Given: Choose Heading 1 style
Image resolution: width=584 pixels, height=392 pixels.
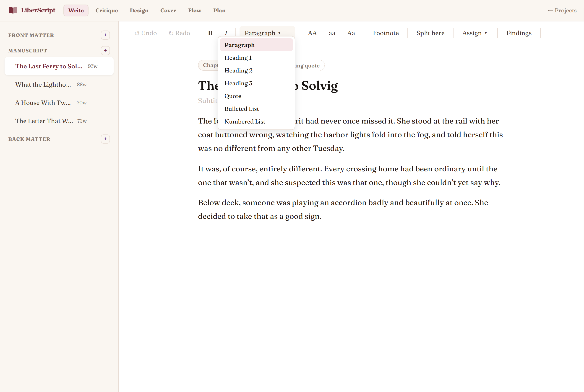Looking at the screenshot, I should 256,58.
